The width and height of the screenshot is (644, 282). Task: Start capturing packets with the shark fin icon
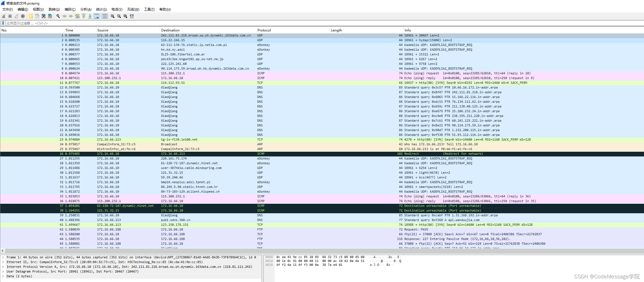(4, 16)
